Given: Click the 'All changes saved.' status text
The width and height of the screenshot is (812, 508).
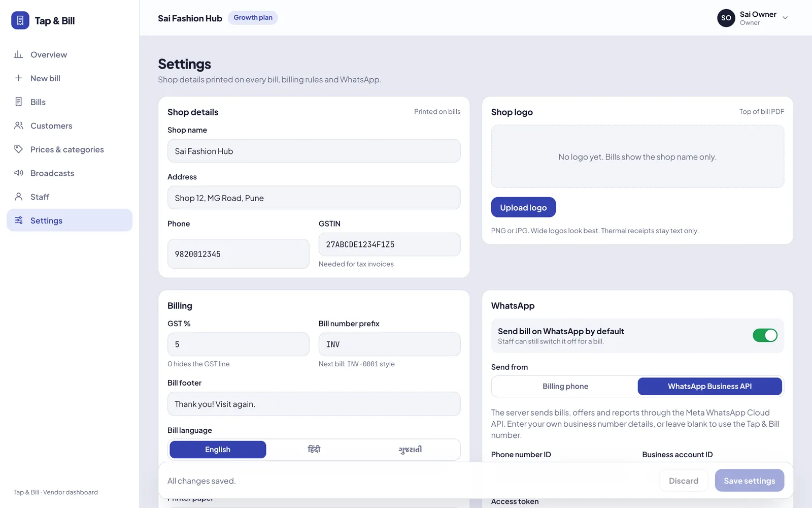Looking at the screenshot, I should [x=201, y=481].
